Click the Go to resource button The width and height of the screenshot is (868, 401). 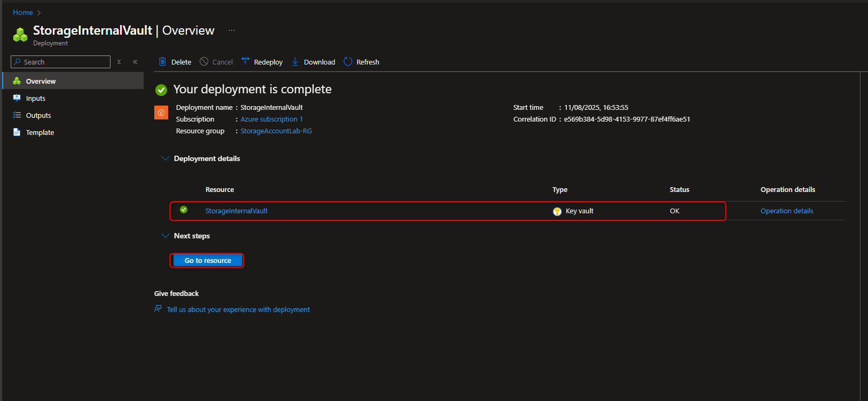[x=208, y=260]
